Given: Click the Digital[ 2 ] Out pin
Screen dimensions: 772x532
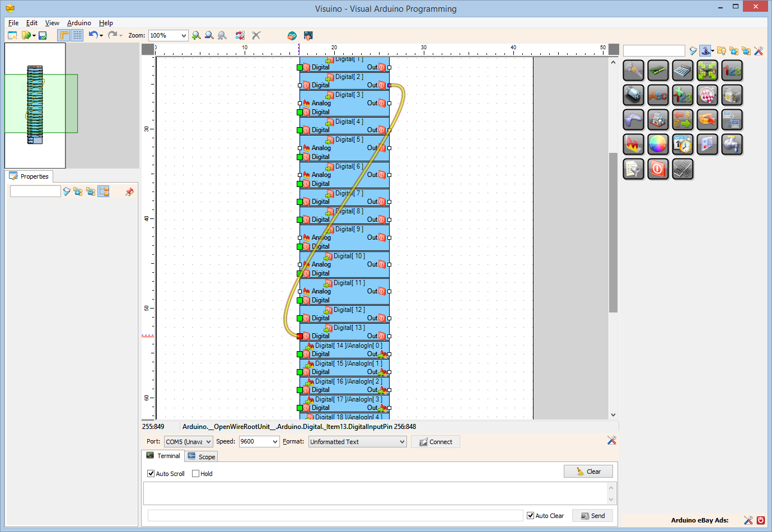Looking at the screenshot, I should point(390,85).
